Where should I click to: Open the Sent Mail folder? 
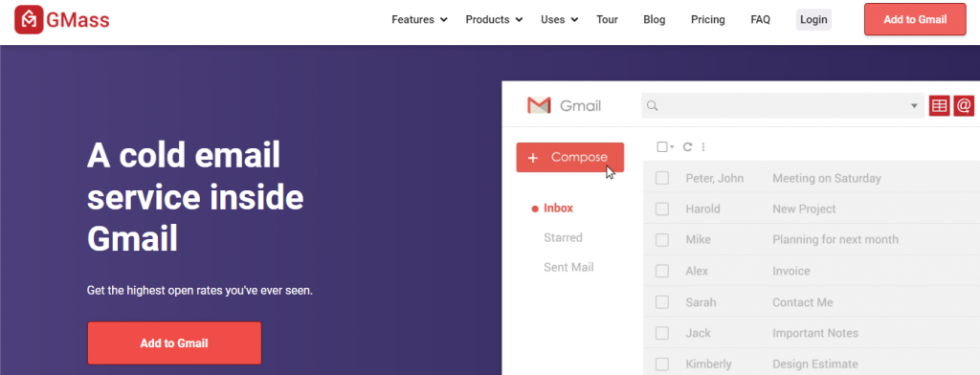(568, 268)
